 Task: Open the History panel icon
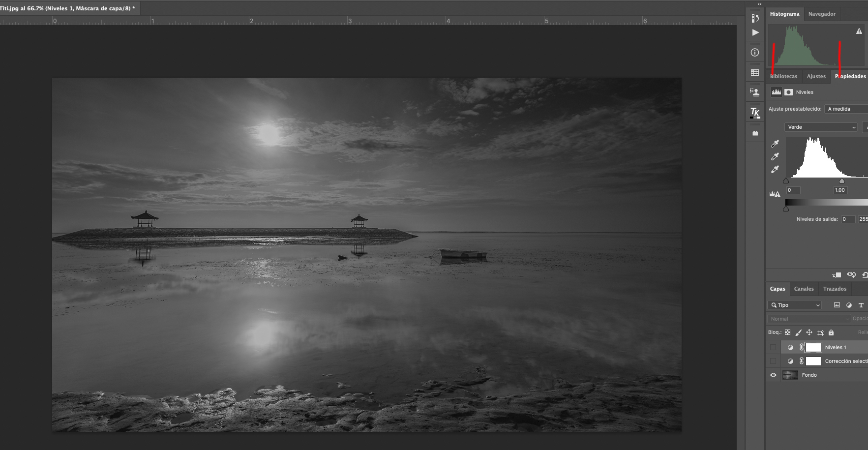(x=755, y=18)
